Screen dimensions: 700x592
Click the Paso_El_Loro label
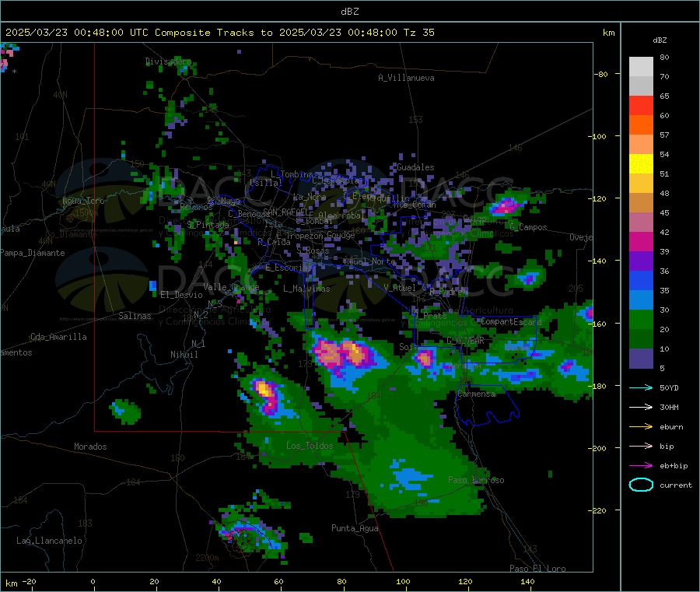(537, 569)
